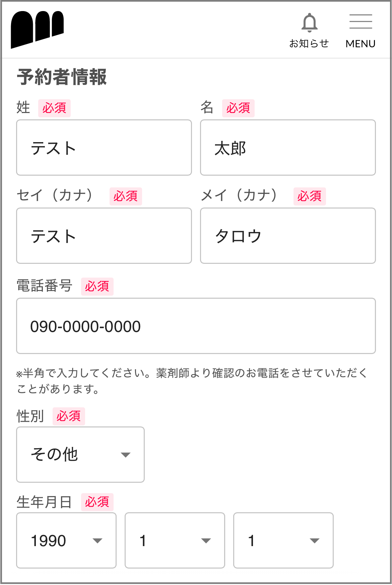Click the MENU text label
Screen dimensions: 392x585
tap(361, 44)
